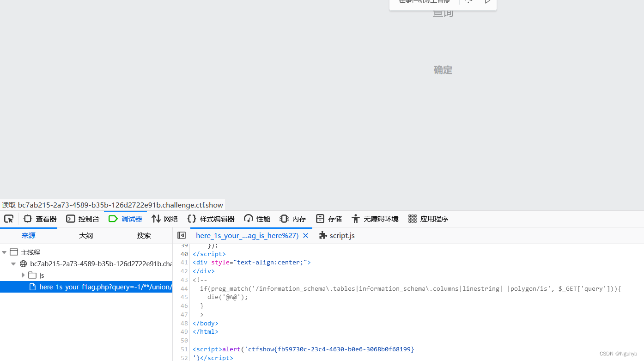Collapse the 主线程 main thread node

[x=4, y=252]
